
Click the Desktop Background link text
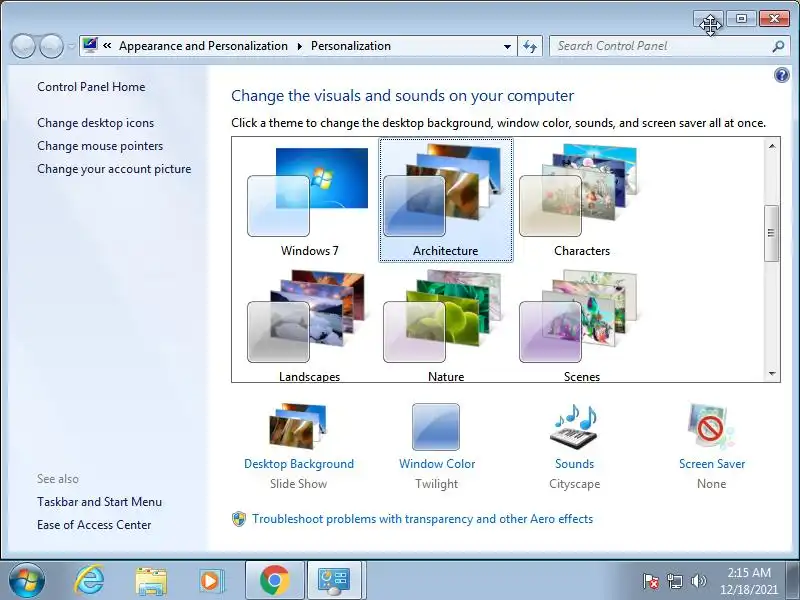tap(299, 464)
